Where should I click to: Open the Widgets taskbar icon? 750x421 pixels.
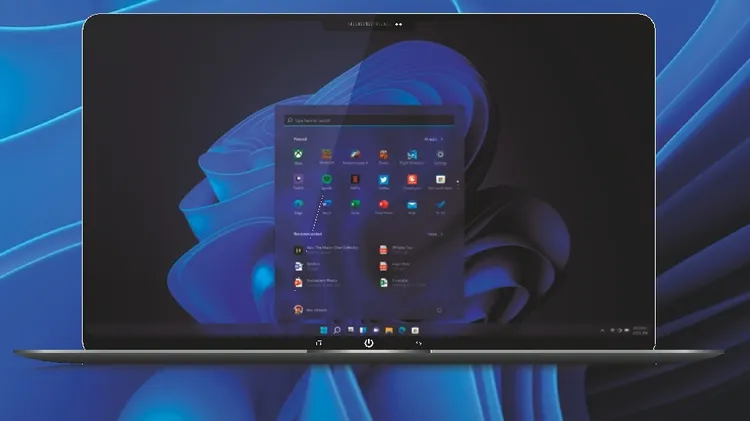(363, 330)
